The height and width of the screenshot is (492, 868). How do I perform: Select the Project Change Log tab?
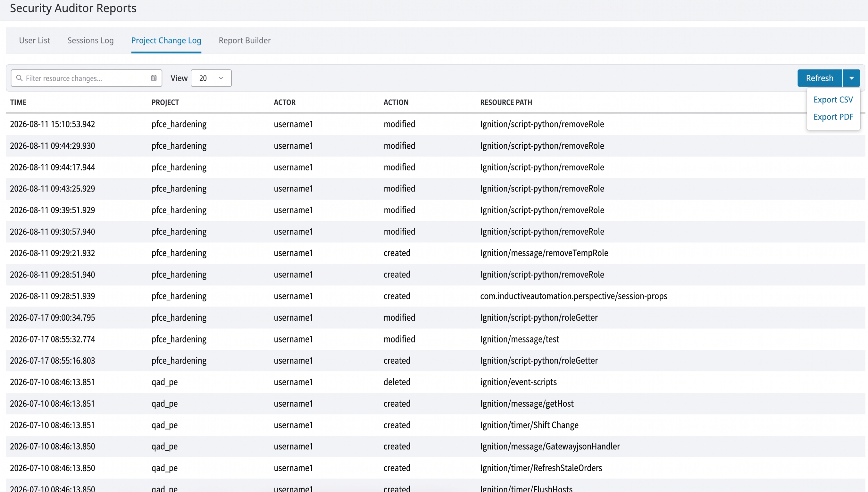pos(166,40)
